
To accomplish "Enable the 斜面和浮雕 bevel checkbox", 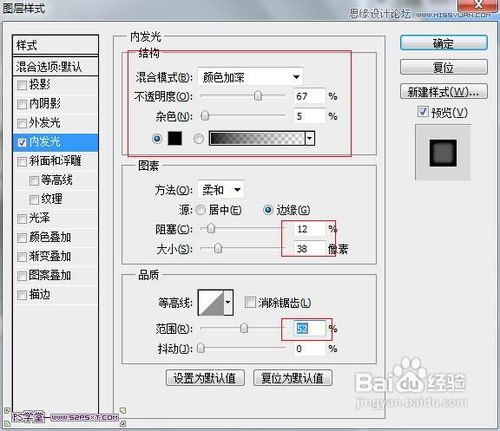I will pos(22,162).
